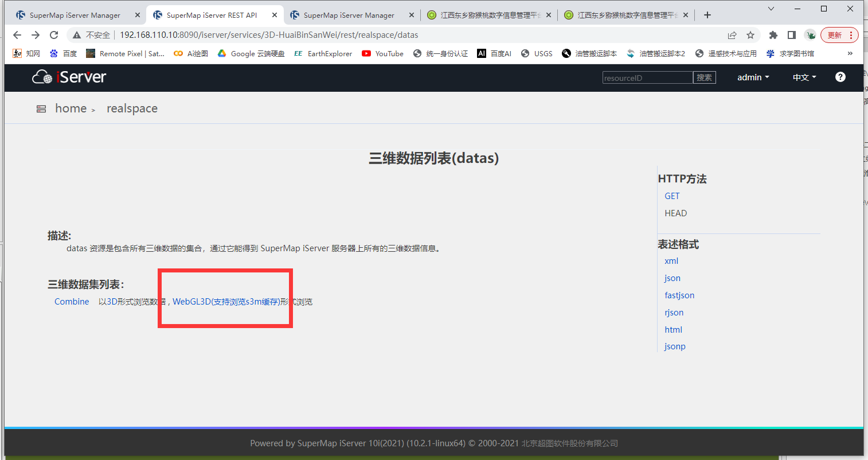Open the WebGL3D(支持浏览s3m缓存) link
The height and width of the screenshot is (460, 868).
click(x=226, y=302)
